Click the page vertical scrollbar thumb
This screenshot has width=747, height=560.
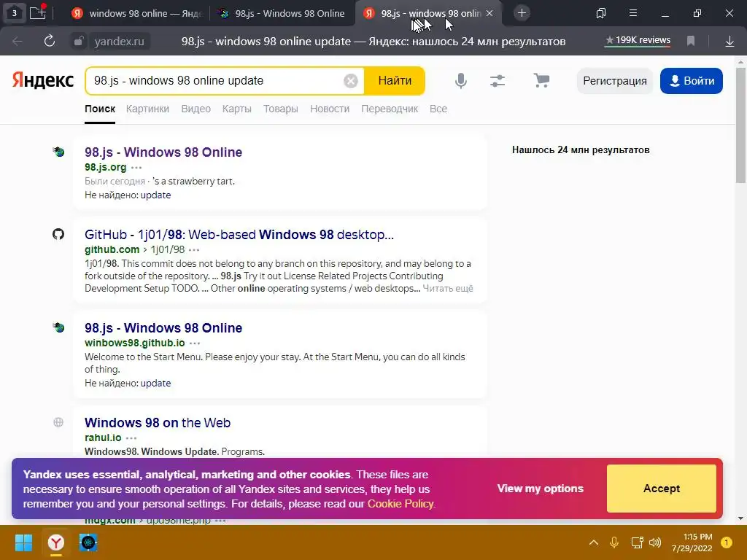tap(740, 125)
